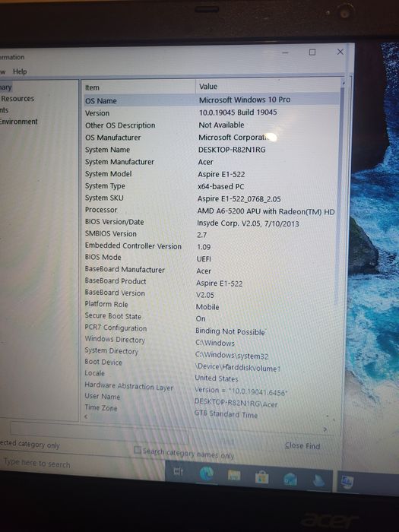Click the horizontal scroll right arrow

tap(325, 429)
